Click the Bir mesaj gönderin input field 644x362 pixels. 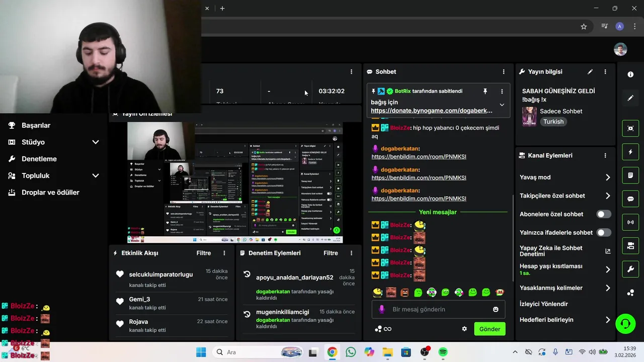pyautogui.click(x=439, y=309)
